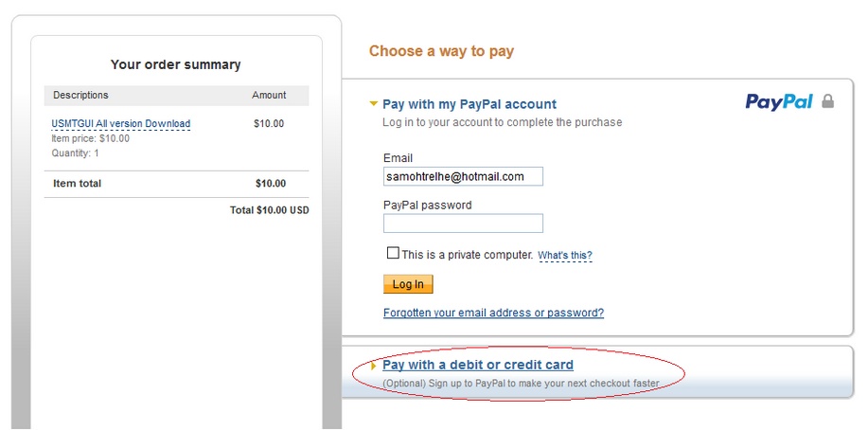Click the Total $10.00 USD text
The width and height of the screenshot is (868, 430).
270,210
